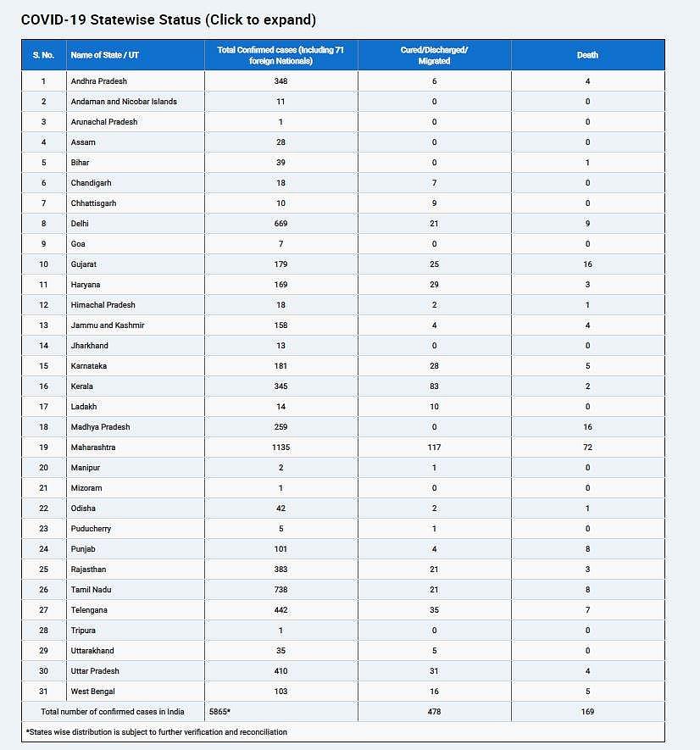Click the states wise distribution footnote
Image resolution: width=700 pixels, height=750 pixels.
click(x=156, y=732)
